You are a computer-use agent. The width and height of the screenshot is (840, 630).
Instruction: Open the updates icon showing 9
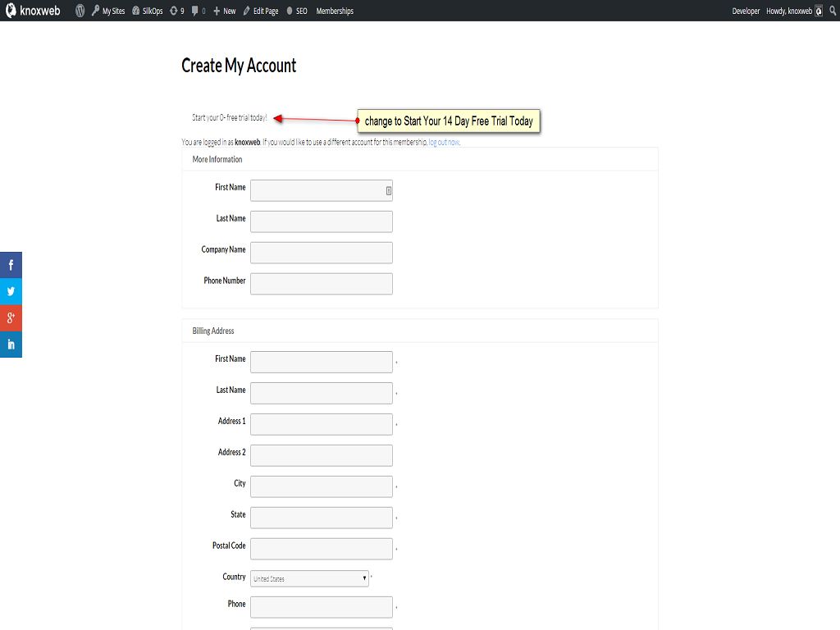pos(176,11)
